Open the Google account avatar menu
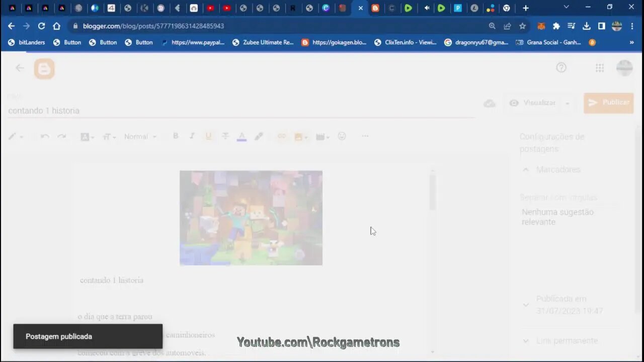This screenshot has height=362, width=644. pyautogui.click(x=624, y=68)
